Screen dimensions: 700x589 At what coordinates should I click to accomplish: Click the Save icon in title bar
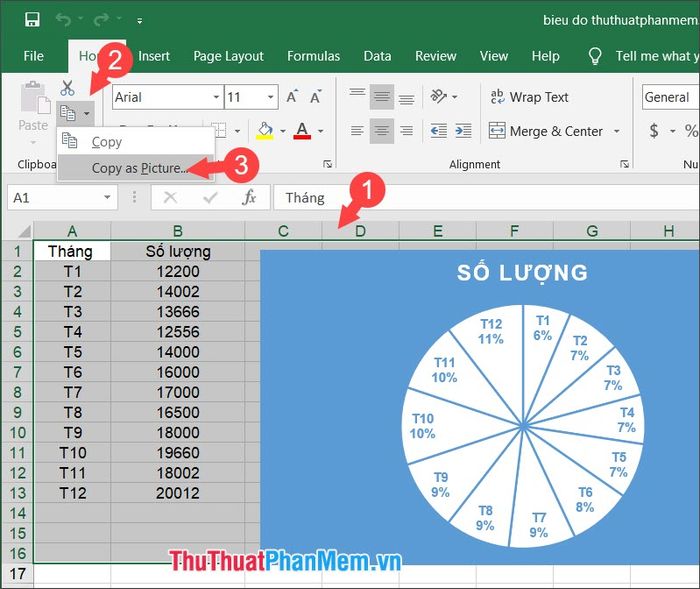(32, 20)
